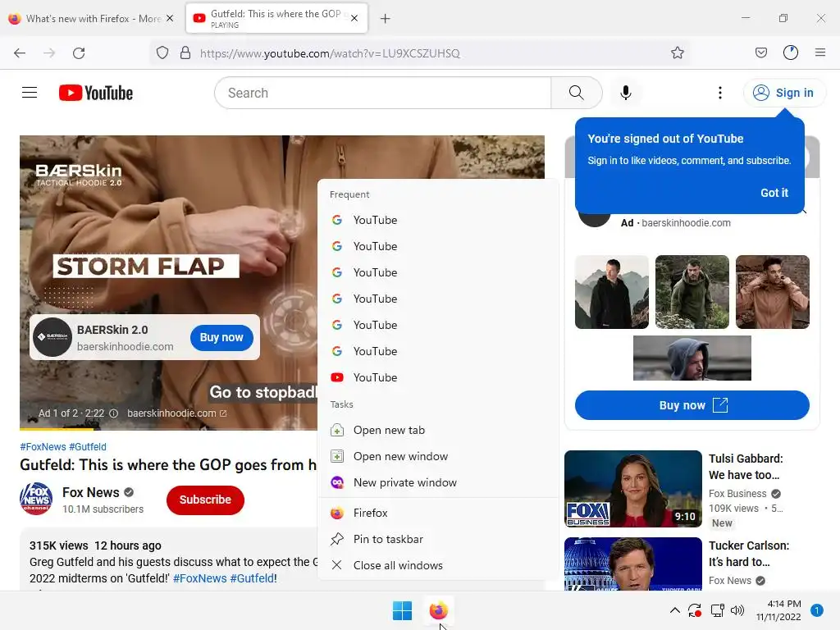Click the #FoxNews hashtag above the title
Image resolution: width=840 pixels, height=630 pixels.
point(43,447)
